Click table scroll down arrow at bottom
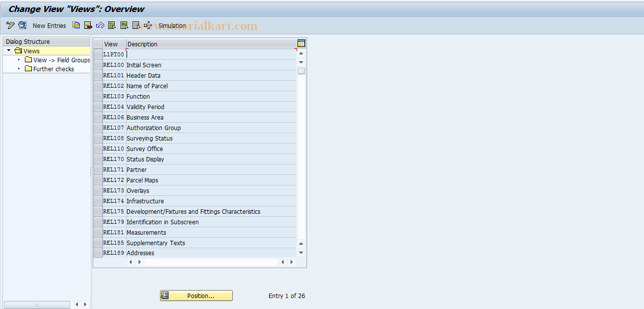This screenshot has width=644, height=309. 301,253
